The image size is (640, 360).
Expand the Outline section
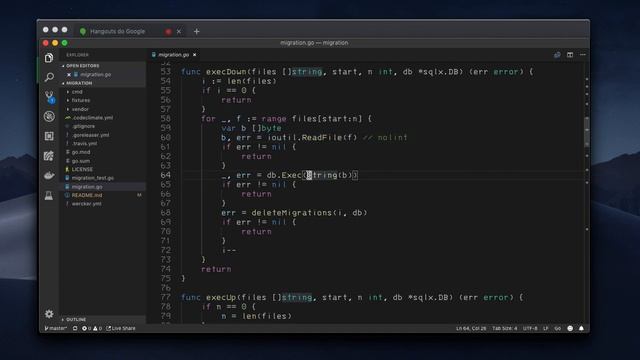pos(102,320)
